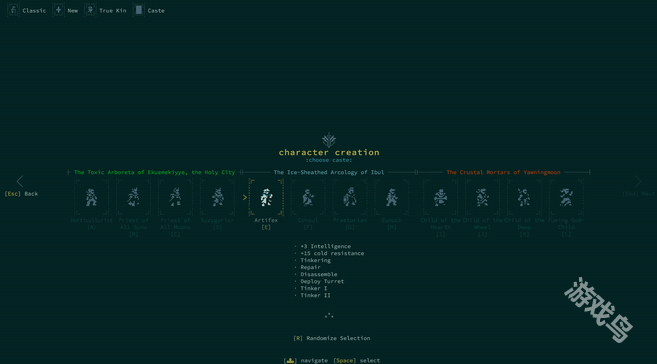
Task: Choose the Priest of All Suns caste
Action: 133,197
